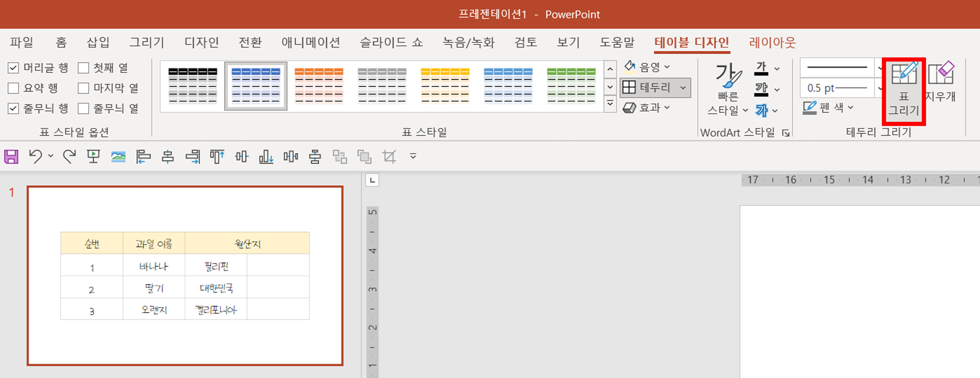Open the 효과 effects dropdown
This screenshot has height=378, width=980.
click(647, 108)
